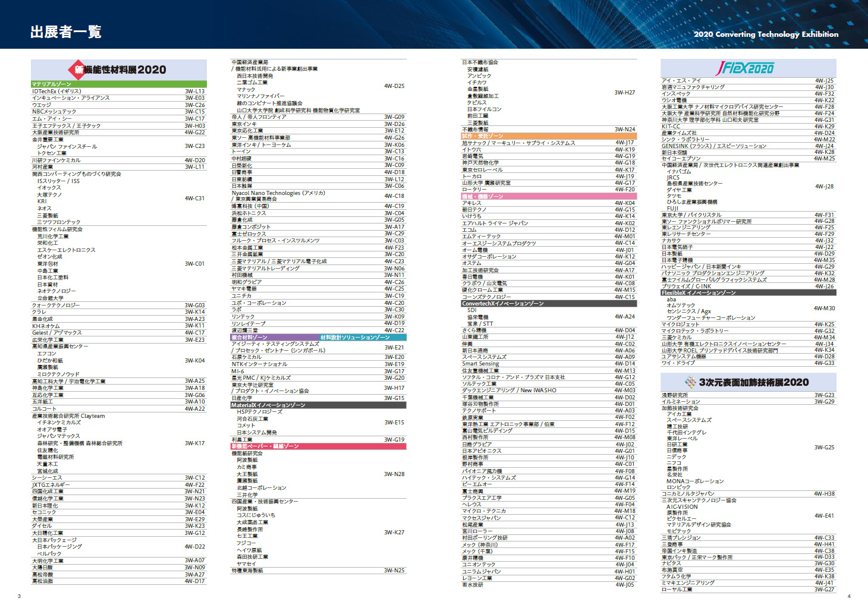Viewport: 868px width, 614px height.
Task: Select 'ミマキエンジニアリング' row
Action: coord(749,583)
